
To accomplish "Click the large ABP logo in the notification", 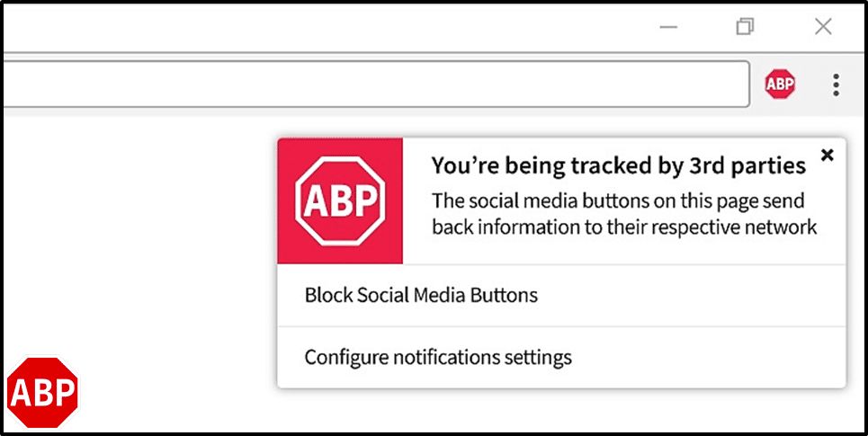I will [340, 200].
